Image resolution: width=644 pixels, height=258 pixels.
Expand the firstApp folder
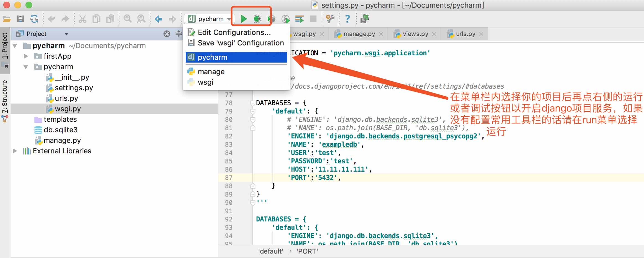[x=26, y=56]
